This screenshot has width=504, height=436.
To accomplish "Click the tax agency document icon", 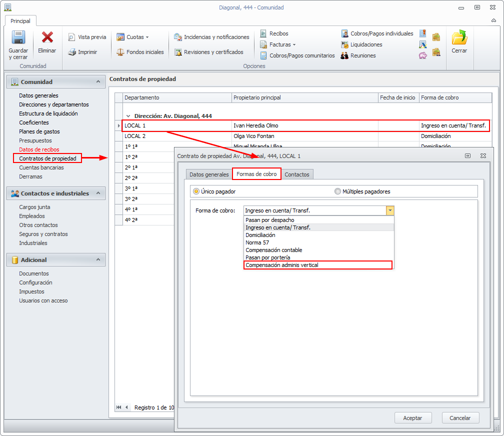I will pos(422,44).
